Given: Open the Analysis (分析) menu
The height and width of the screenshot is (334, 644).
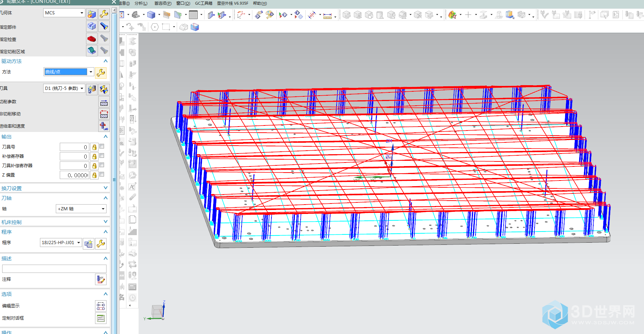Looking at the screenshot, I should [141, 3].
